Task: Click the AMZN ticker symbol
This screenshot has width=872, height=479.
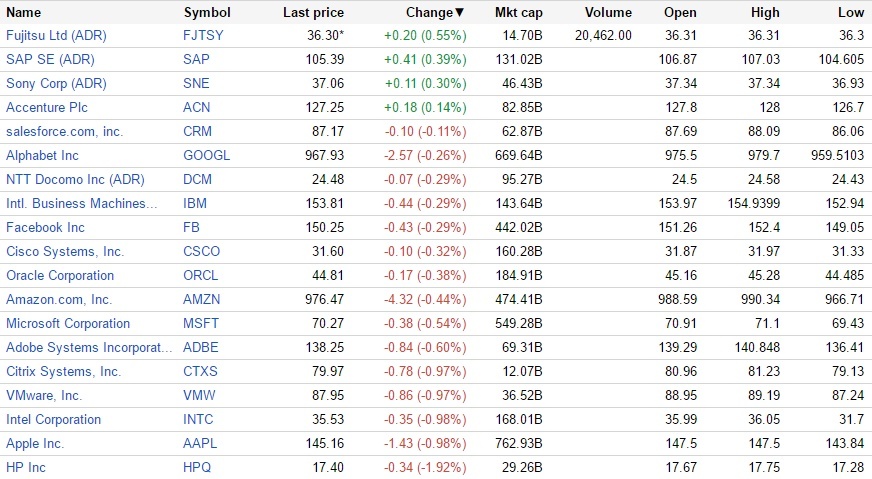Action: click(x=202, y=299)
